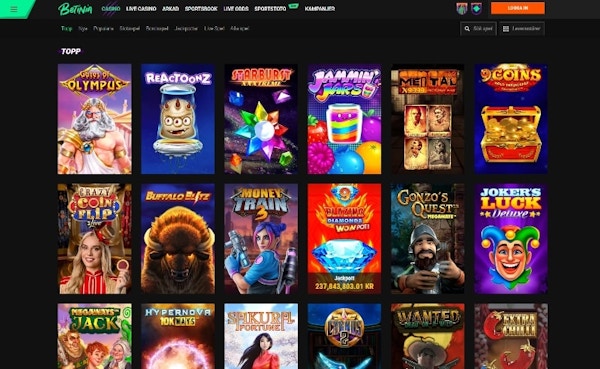
Task: Open Live Odds section
Action: (236, 8)
